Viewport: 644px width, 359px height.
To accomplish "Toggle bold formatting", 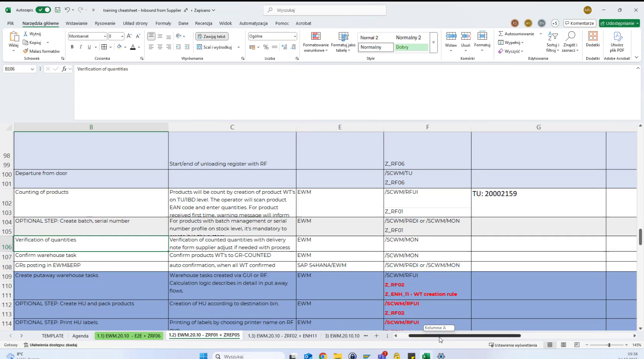I will coord(72,47).
